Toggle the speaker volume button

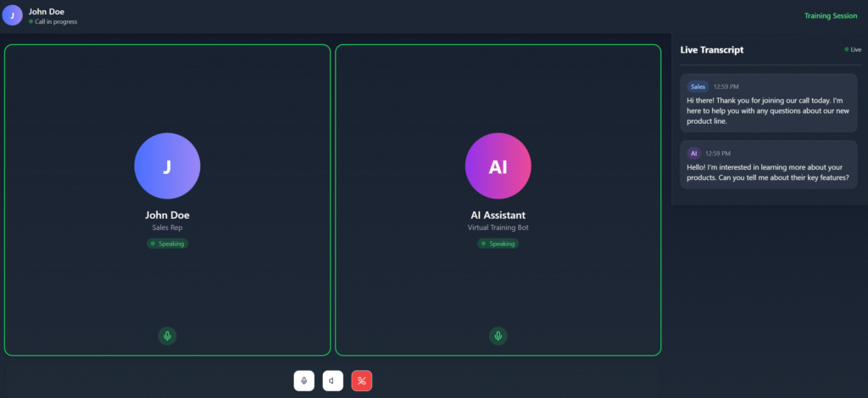pos(333,381)
